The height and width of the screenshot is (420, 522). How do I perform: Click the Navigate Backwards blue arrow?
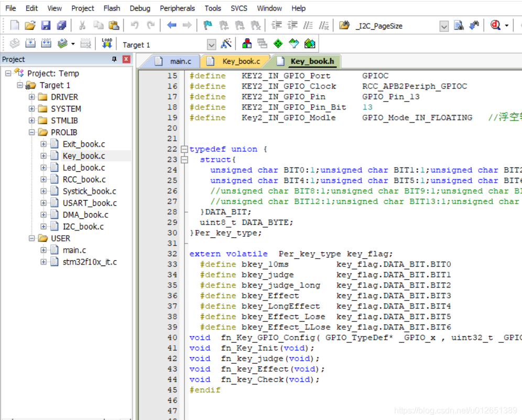[171, 25]
